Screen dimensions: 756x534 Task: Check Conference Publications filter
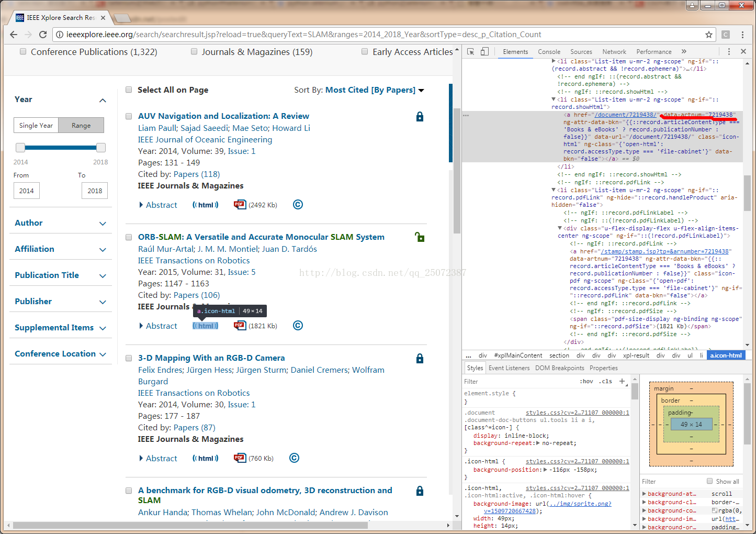point(23,51)
